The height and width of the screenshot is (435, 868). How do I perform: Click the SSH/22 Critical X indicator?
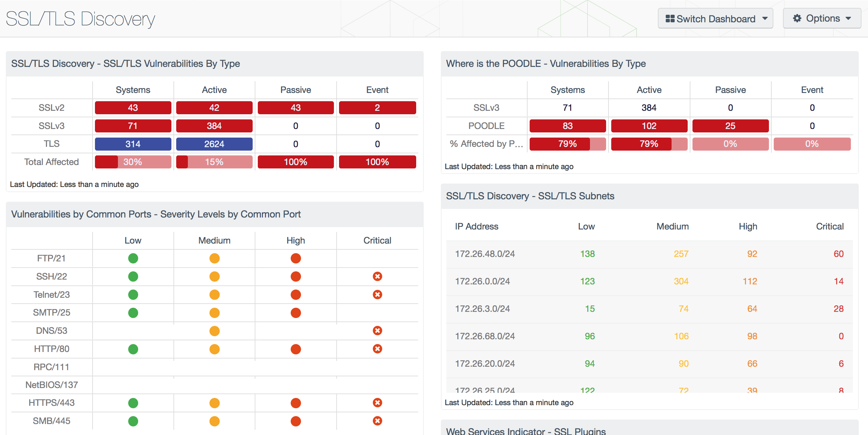tap(377, 277)
